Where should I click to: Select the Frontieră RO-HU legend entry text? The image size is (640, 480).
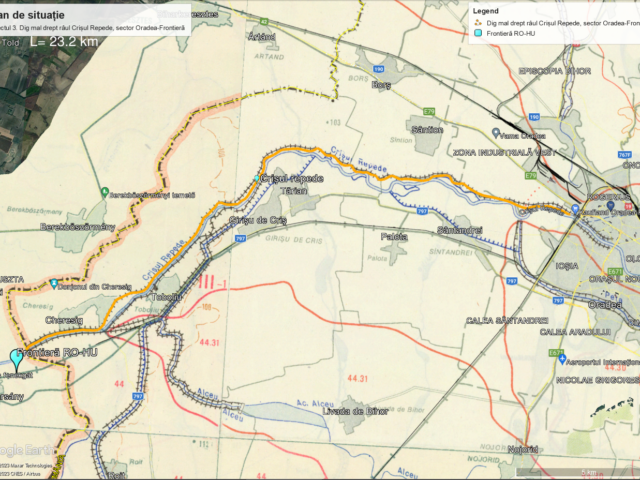(511, 33)
